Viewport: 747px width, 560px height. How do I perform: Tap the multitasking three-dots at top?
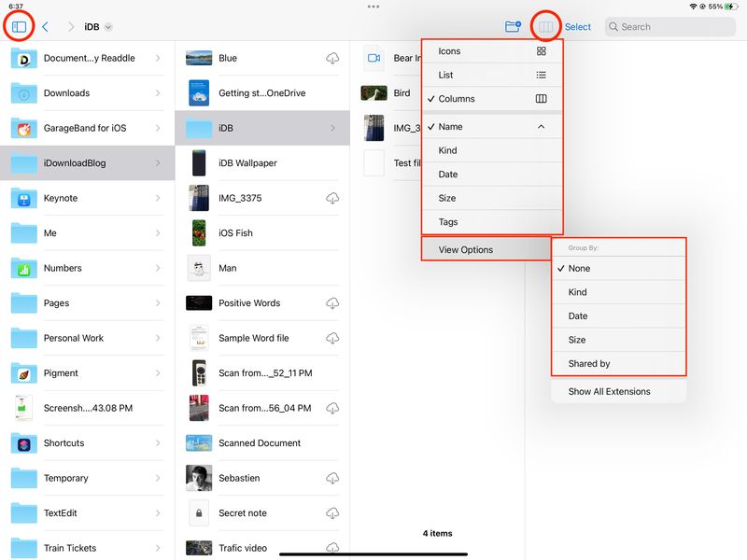(x=373, y=7)
